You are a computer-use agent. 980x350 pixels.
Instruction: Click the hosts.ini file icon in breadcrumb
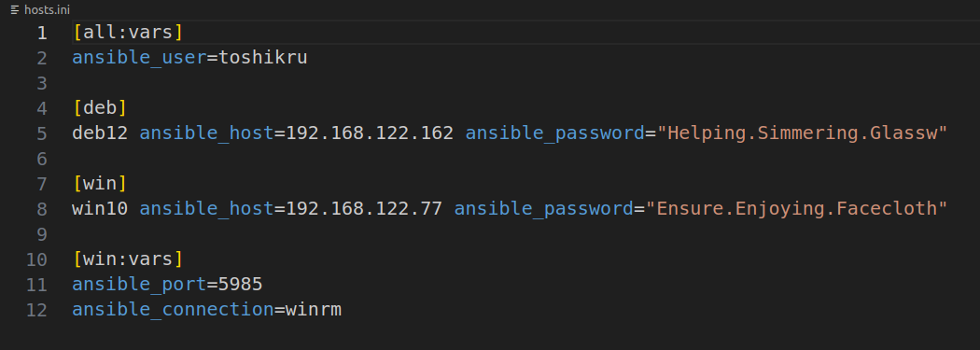[15, 10]
